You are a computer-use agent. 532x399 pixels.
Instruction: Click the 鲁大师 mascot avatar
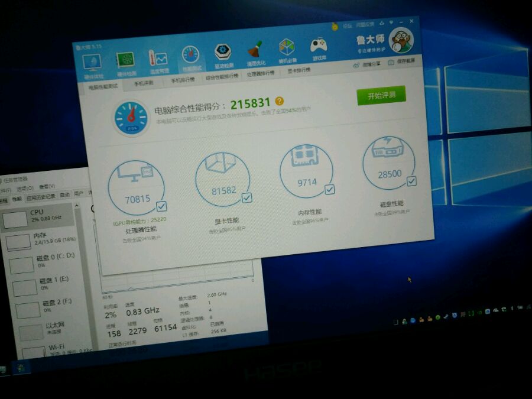pyautogui.click(x=401, y=40)
